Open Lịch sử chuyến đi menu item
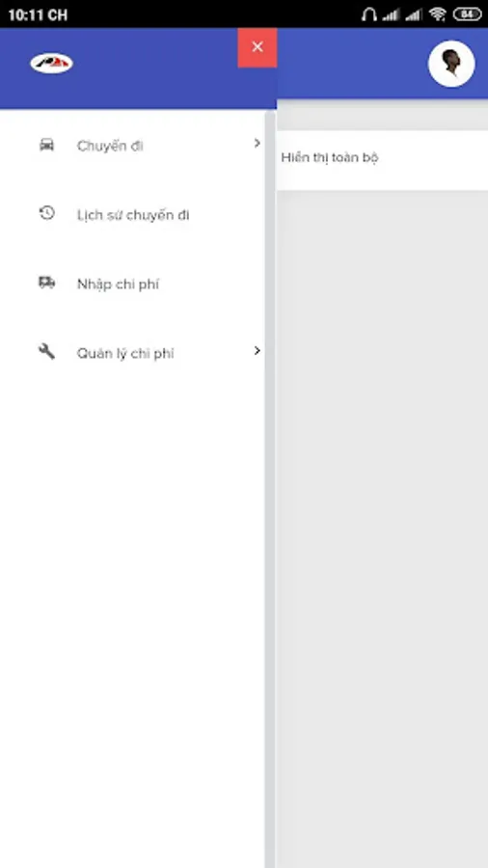Screen dimensions: 488x868 (133, 214)
